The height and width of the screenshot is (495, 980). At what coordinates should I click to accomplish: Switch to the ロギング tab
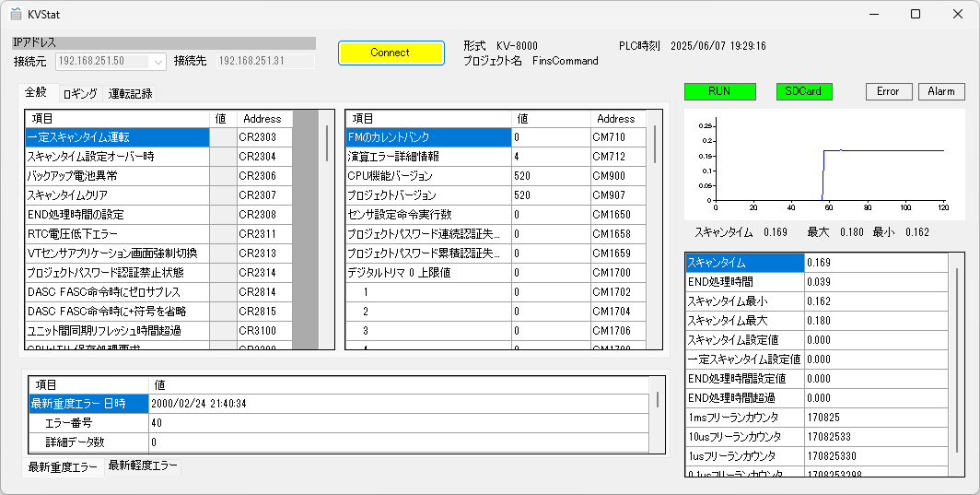tap(80, 94)
